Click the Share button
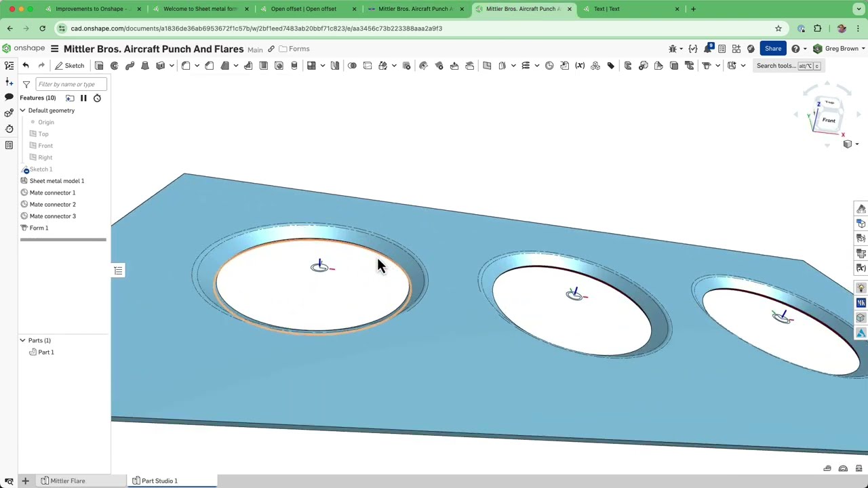 click(773, 49)
